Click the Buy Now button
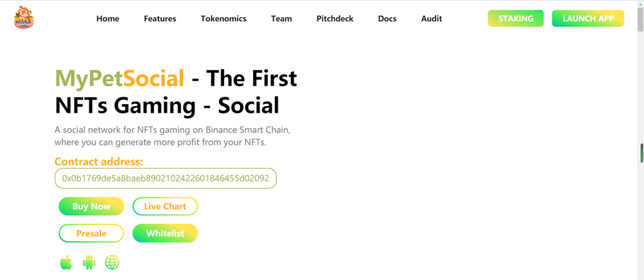This screenshot has height=280, width=644. click(91, 207)
